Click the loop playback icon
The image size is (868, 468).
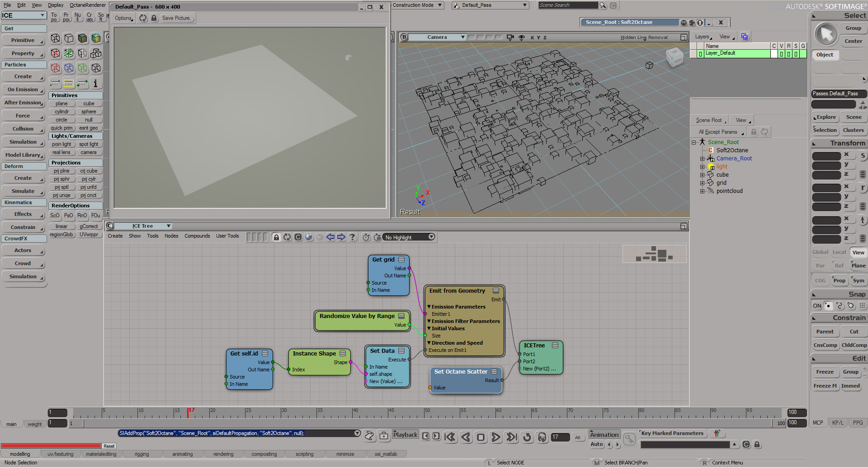(527, 437)
